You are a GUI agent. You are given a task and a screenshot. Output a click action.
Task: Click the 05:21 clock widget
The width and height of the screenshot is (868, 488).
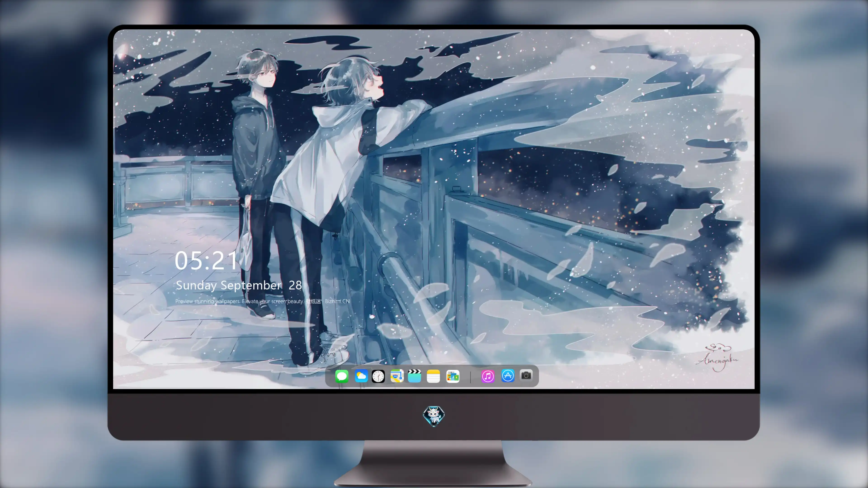tap(206, 261)
